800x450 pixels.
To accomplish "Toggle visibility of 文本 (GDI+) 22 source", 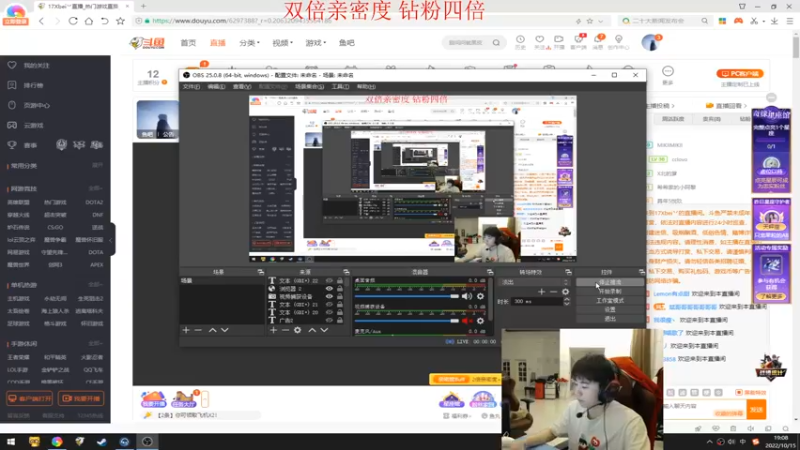I will pos(329,281).
